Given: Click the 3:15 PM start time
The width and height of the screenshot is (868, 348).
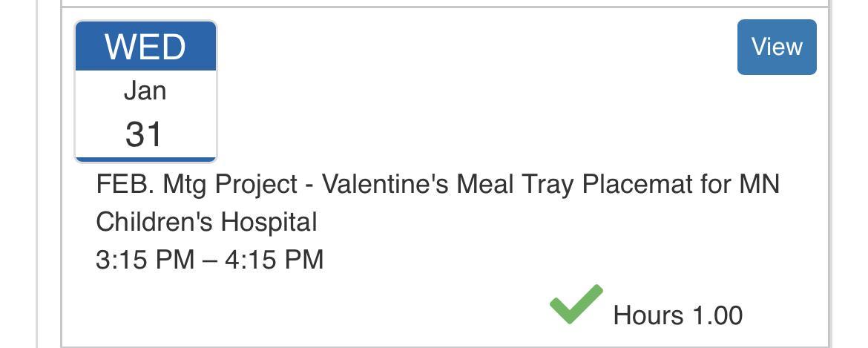Looking at the screenshot, I should coord(145,260).
